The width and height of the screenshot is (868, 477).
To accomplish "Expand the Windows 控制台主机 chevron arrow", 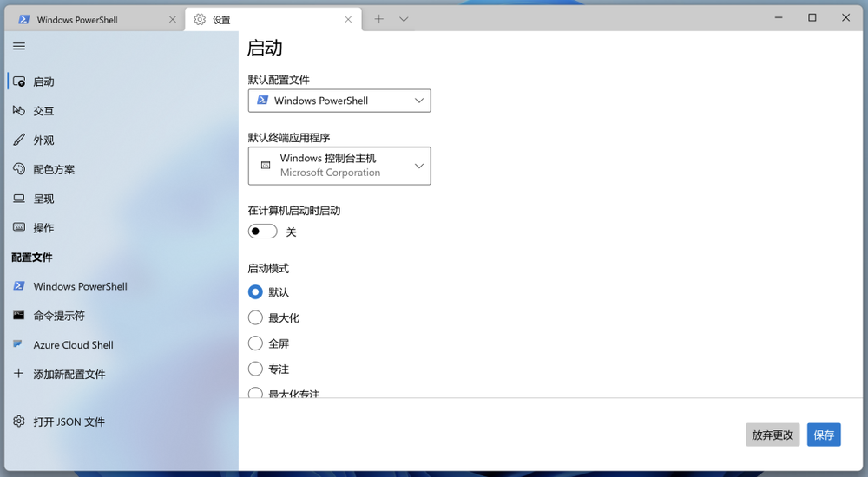I will point(419,166).
